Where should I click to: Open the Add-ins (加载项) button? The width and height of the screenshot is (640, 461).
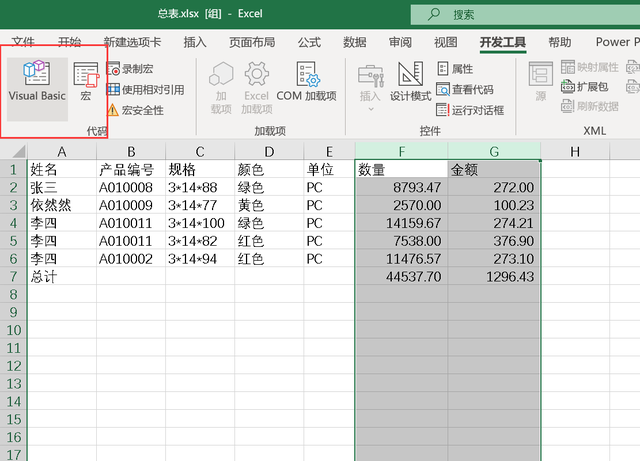point(221,88)
